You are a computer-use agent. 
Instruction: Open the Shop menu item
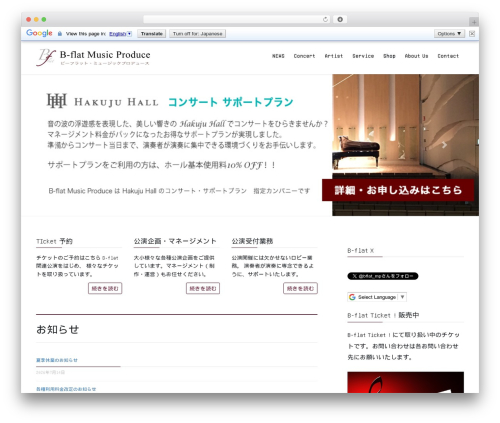[389, 56]
